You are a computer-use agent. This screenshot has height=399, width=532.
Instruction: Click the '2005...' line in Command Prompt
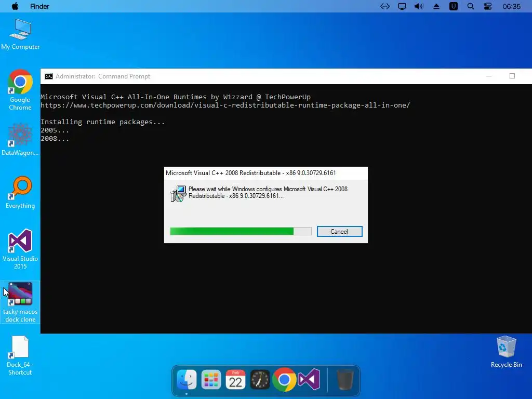click(x=55, y=130)
